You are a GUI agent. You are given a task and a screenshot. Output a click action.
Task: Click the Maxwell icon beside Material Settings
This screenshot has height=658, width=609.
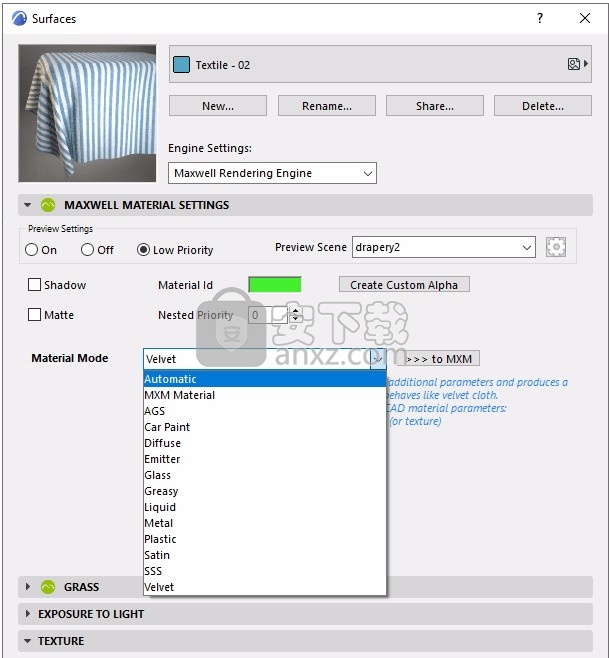48,205
